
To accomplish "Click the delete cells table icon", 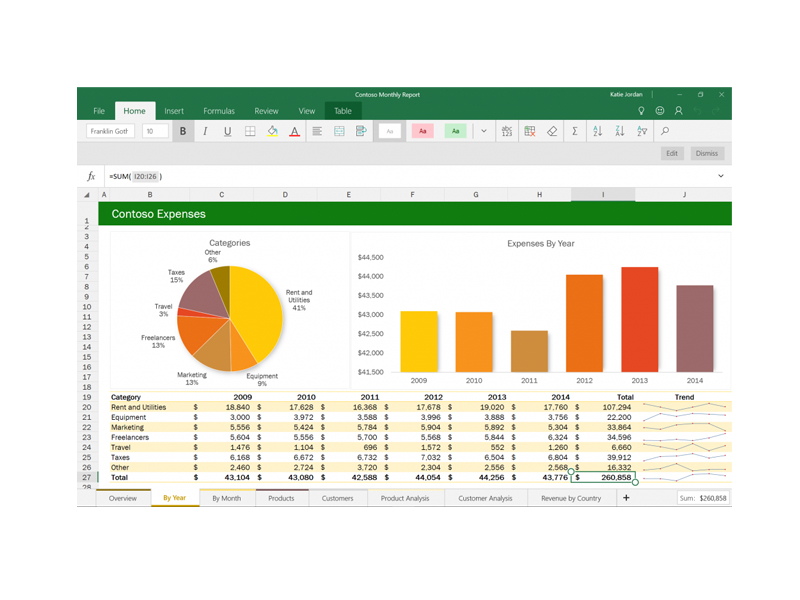I will 530,131.
